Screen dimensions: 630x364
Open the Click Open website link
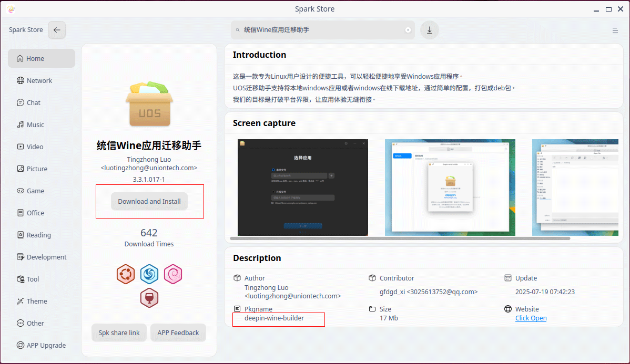coord(531,318)
